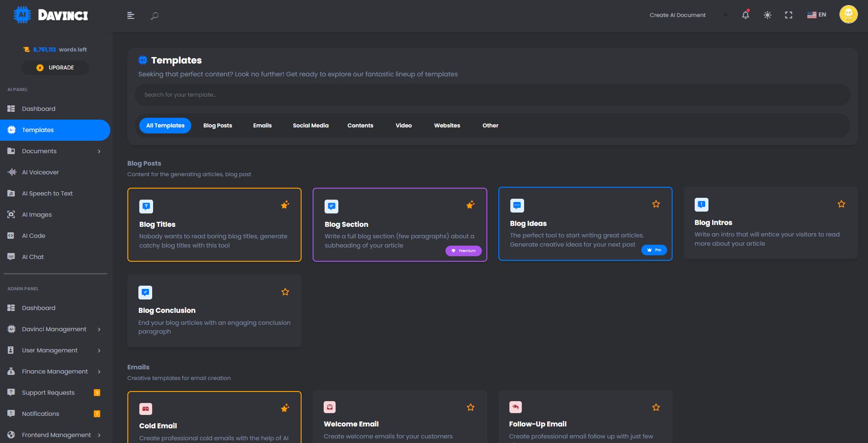This screenshot has height=443, width=868.
Task: Expand Frontend Management chevron
Action: pos(99,435)
